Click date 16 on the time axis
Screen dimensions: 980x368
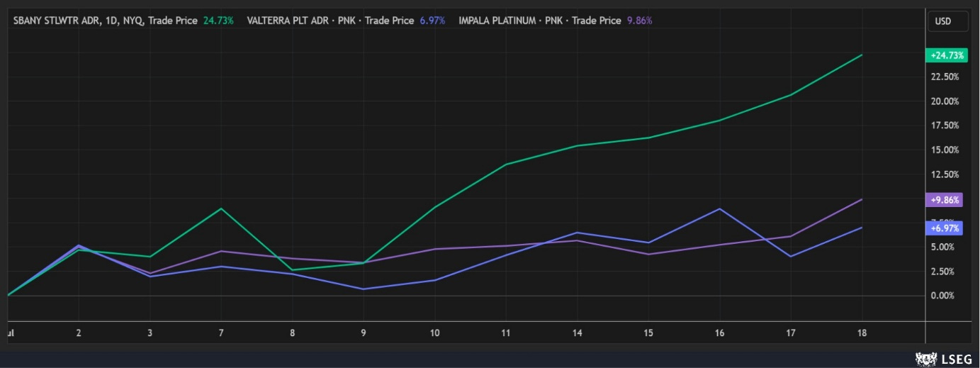(x=719, y=333)
